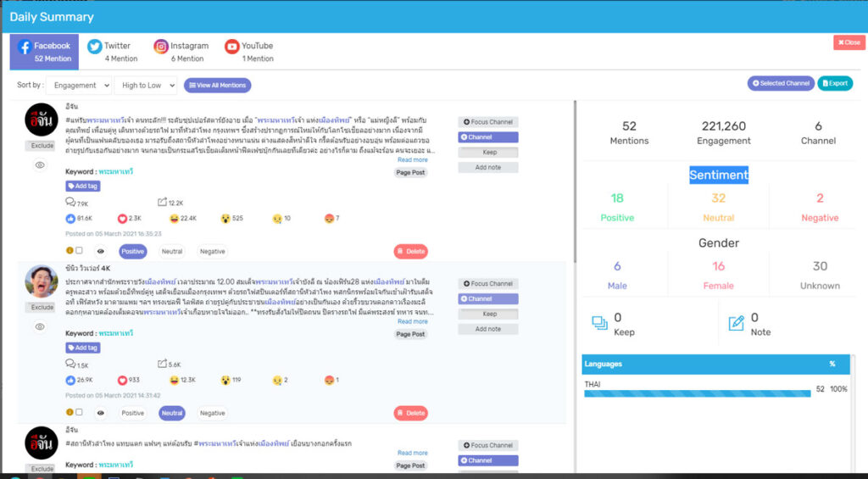The image size is (868, 479).
Task: Click Focus Channel for first post
Action: click(x=488, y=122)
